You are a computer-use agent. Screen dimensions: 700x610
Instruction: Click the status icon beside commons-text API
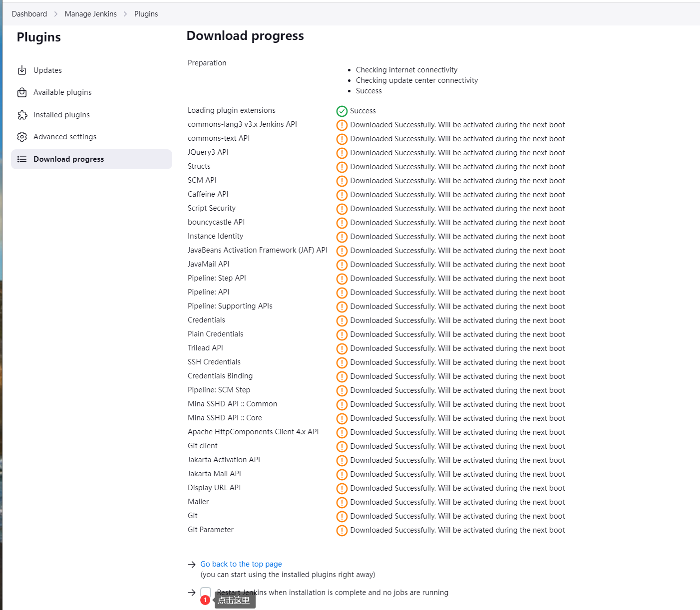click(342, 139)
